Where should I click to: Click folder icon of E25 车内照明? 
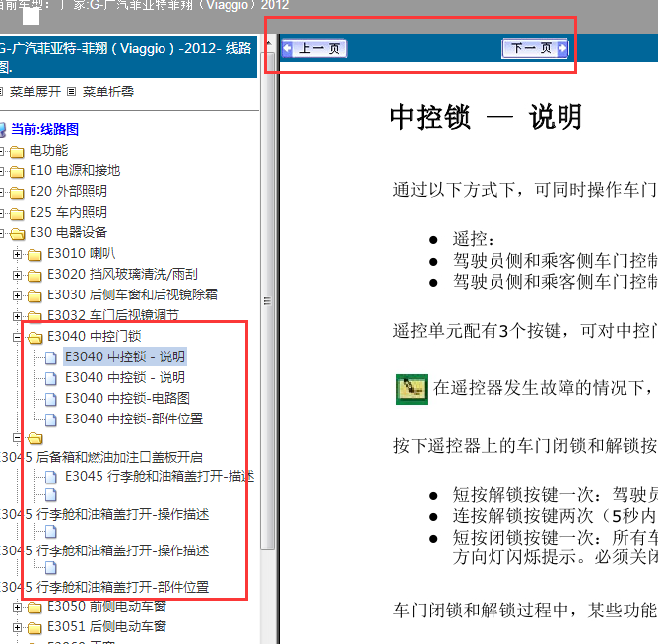pyautogui.click(x=17, y=213)
